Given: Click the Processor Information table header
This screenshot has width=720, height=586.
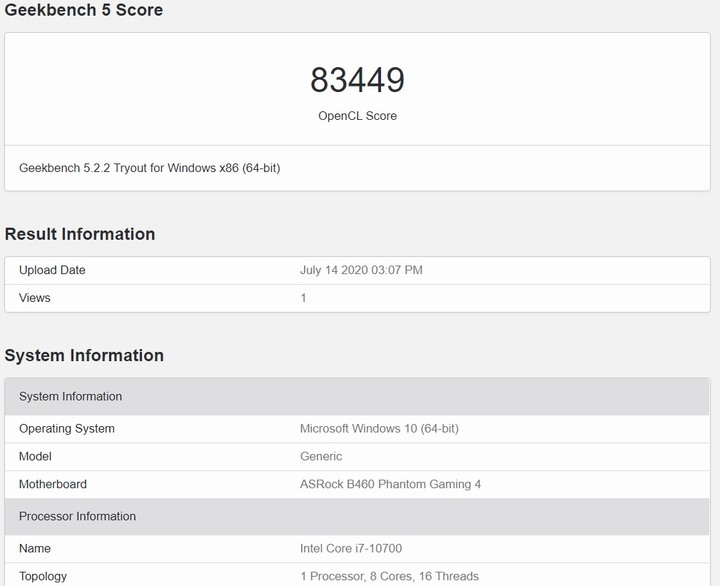Looking at the screenshot, I should (77, 516).
